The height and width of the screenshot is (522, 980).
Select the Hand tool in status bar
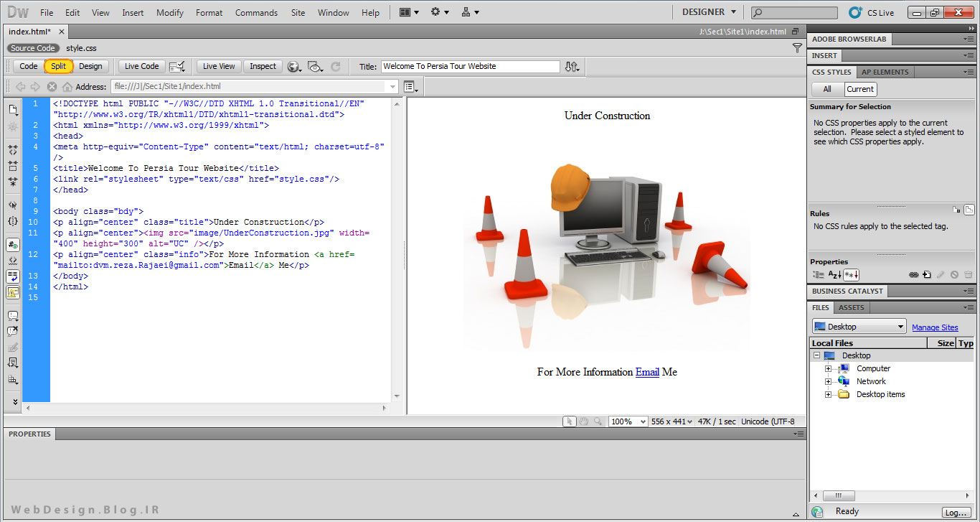point(584,422)
